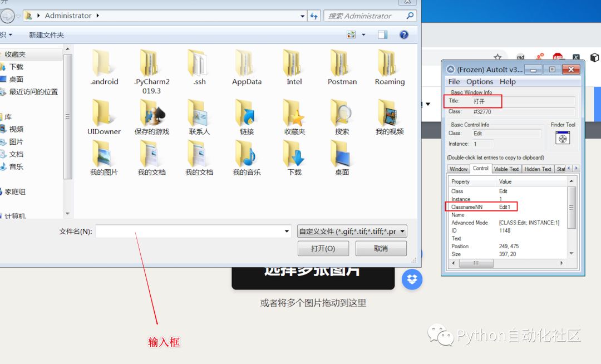Click the AutoIt Title field showing 打开
601x364 pixels.
[523, 101]
